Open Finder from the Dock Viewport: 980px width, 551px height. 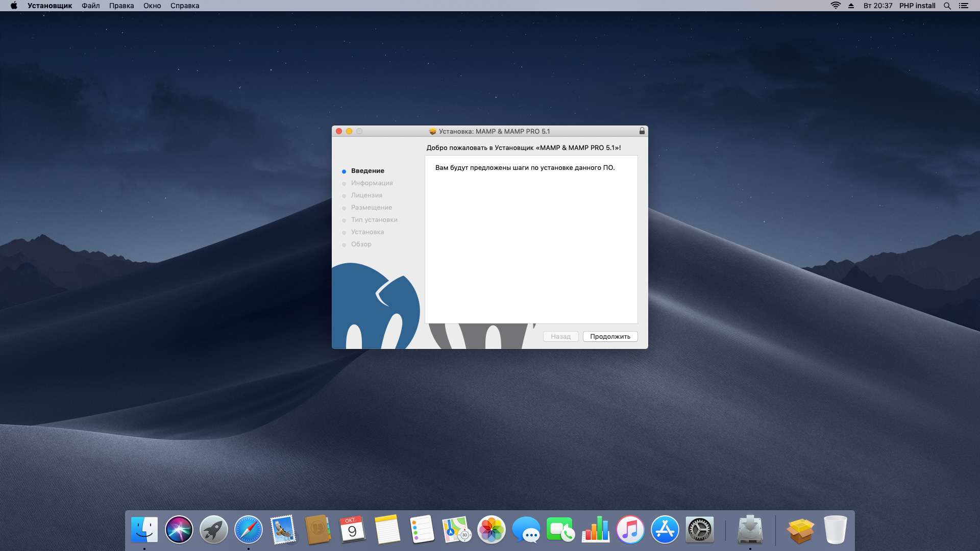click(144, 530)
